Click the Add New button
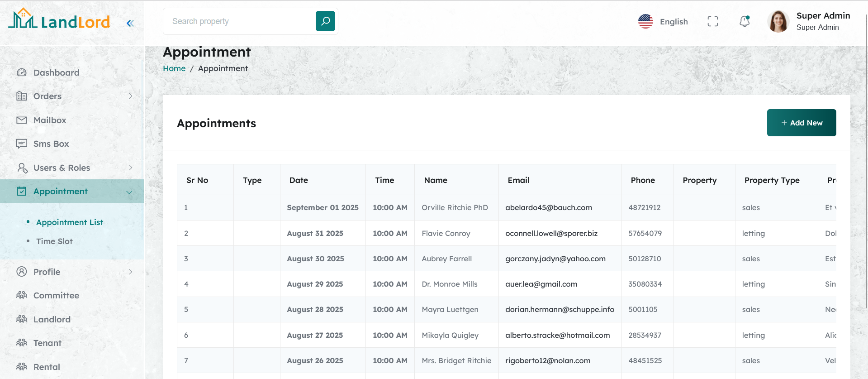The height and width of the screenshot is (379, 868). (x=801, y=123)
